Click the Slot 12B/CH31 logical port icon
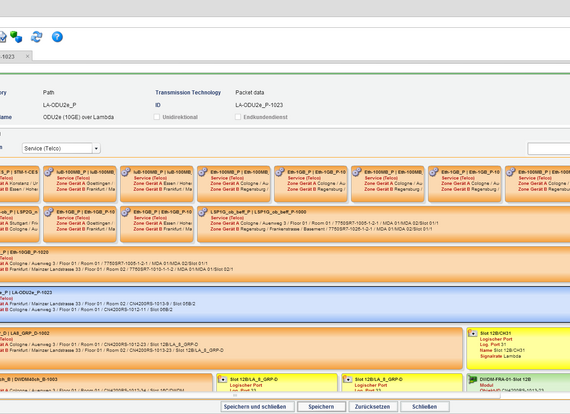 click(472, 333)
